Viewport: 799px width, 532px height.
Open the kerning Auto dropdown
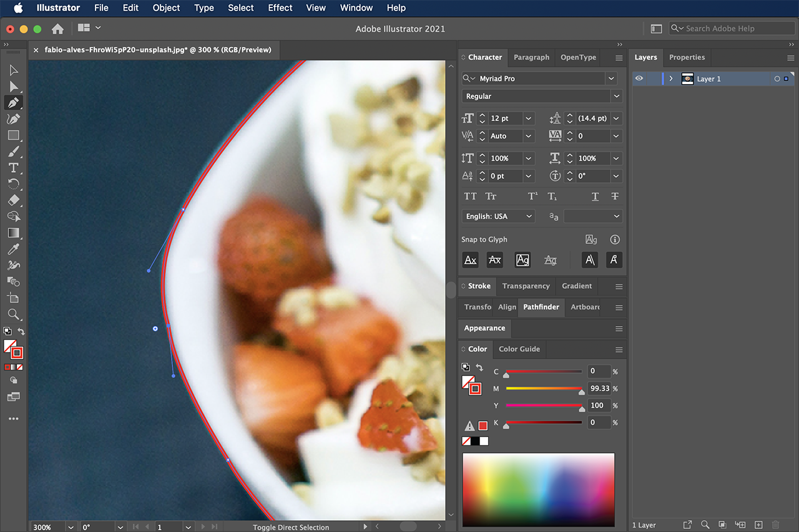click(x=529, y=136)
